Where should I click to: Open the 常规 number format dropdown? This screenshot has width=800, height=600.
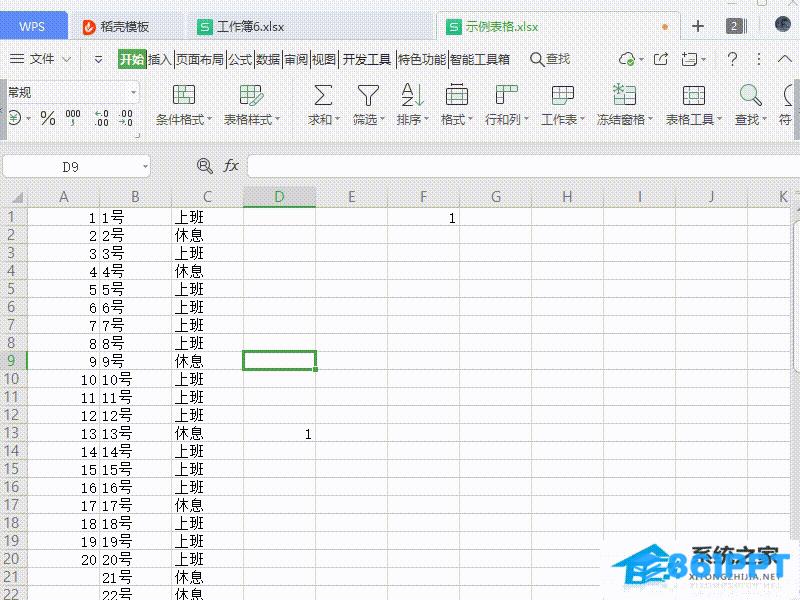(133, 92)
